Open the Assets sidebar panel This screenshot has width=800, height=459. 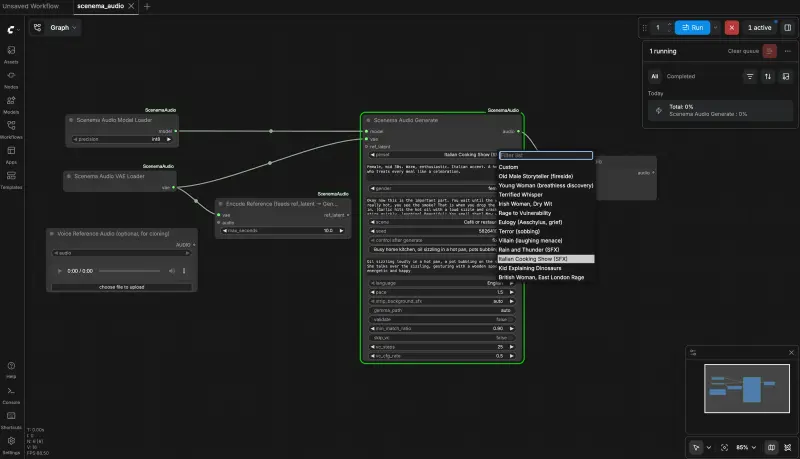[11, 54]
